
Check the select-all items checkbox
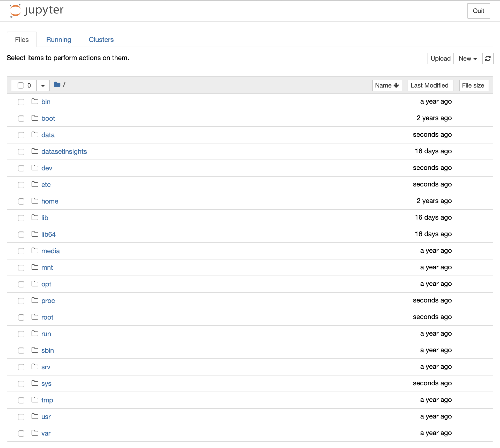tap(21, 85)
